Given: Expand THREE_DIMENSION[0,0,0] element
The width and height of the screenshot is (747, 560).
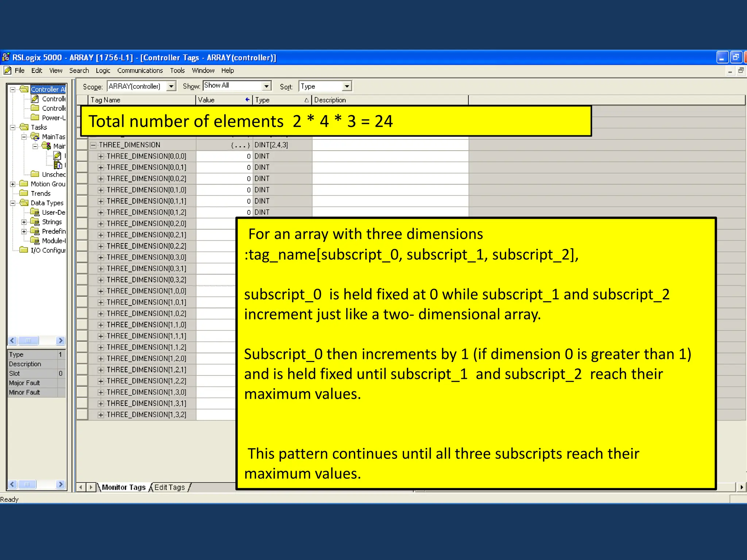Looking at the screenshot, I should click(101, 156).
